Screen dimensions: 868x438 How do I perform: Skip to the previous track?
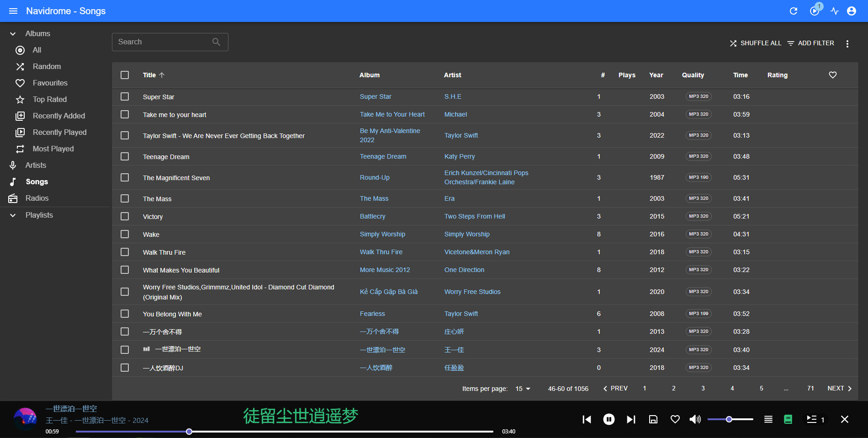(587, 419)
